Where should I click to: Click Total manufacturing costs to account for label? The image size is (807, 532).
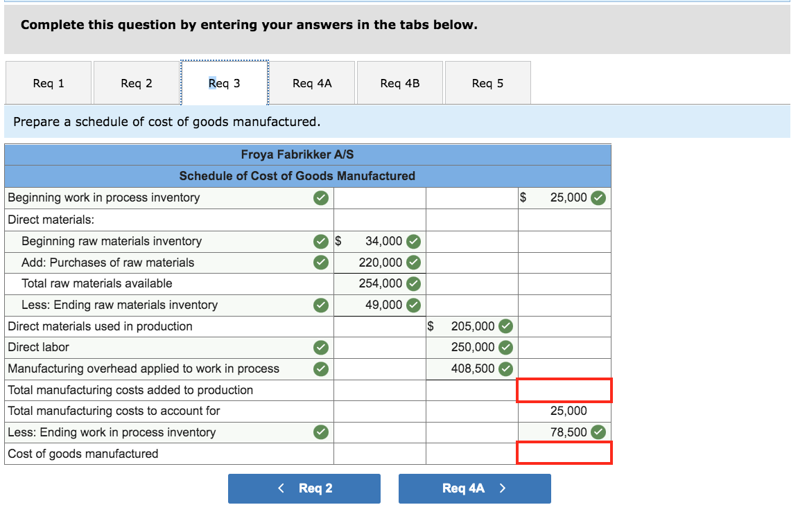114,411
